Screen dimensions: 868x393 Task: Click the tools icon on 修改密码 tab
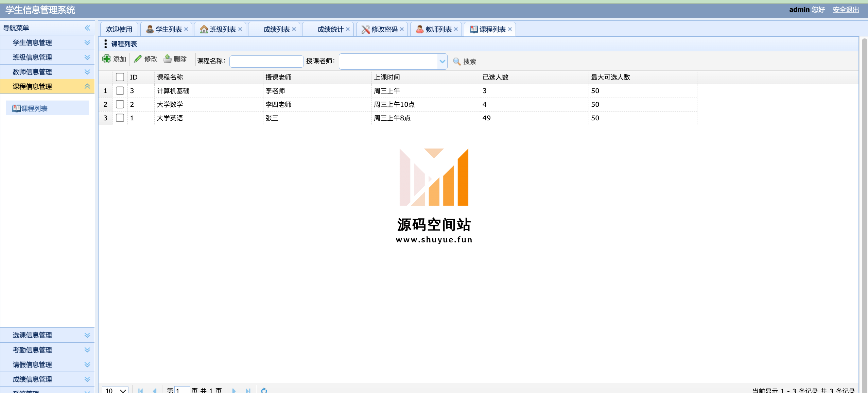pos(366,30)
